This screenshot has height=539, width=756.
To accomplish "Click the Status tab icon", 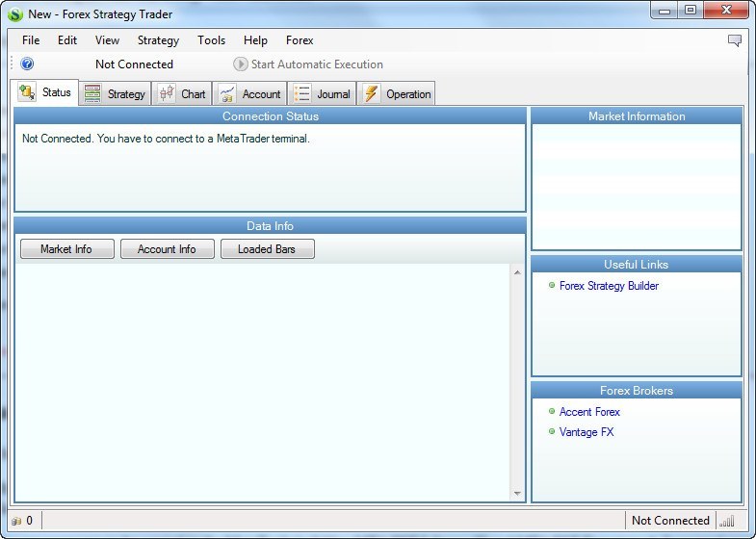I will (27, 92).
